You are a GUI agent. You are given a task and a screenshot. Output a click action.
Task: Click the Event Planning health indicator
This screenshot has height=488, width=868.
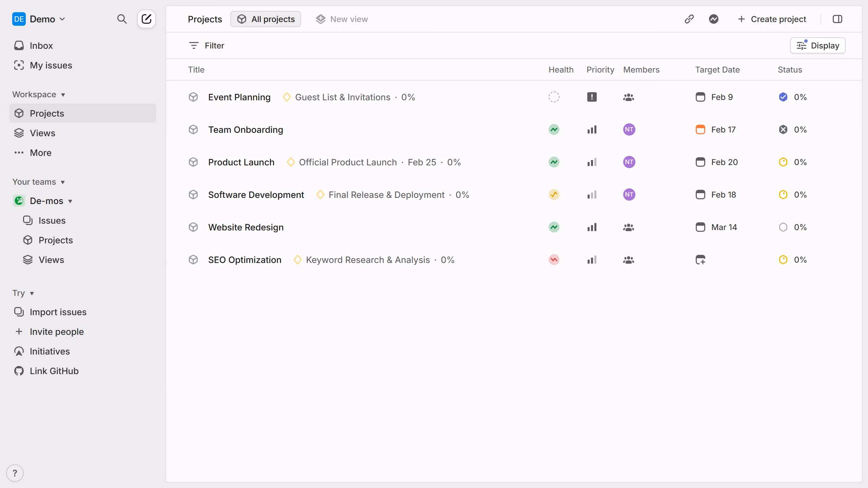coord(554,97)
